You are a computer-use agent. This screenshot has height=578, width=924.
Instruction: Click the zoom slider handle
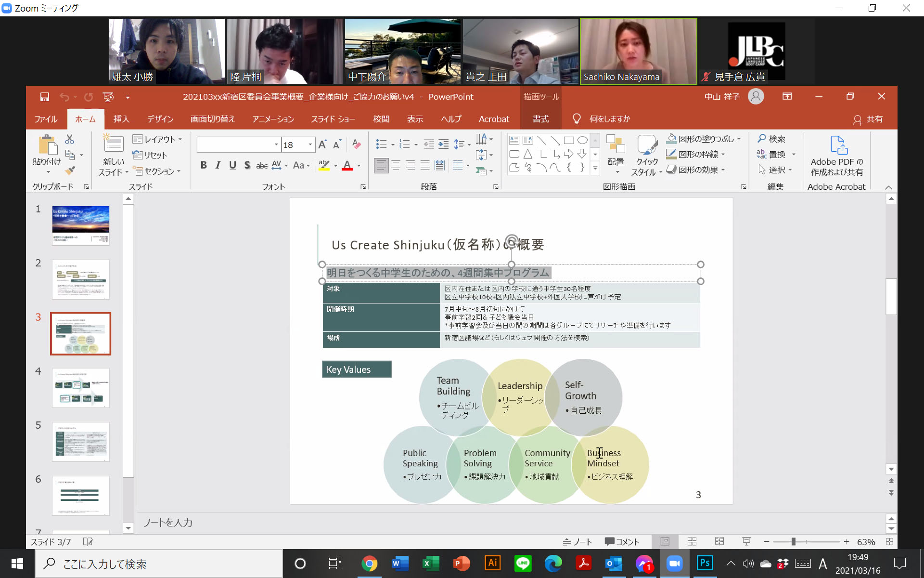(x=793, y=542)
